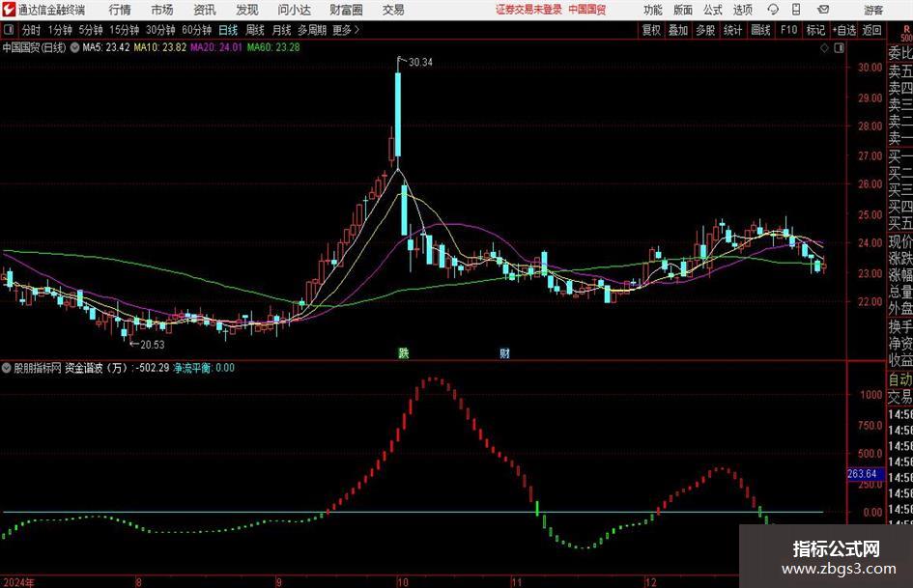Viewport: 913px width, 588px height.
Task: Open the F10 company info
Action: tap(789, 30)
